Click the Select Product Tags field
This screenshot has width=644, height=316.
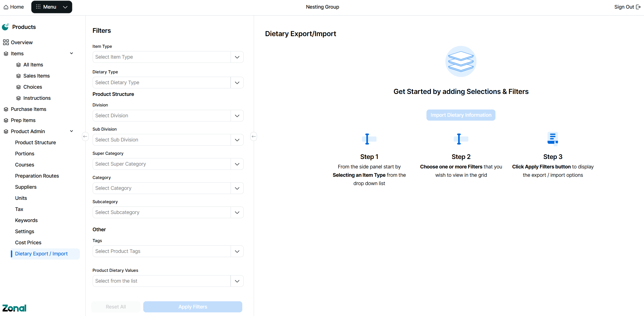(x=162, y=251)
